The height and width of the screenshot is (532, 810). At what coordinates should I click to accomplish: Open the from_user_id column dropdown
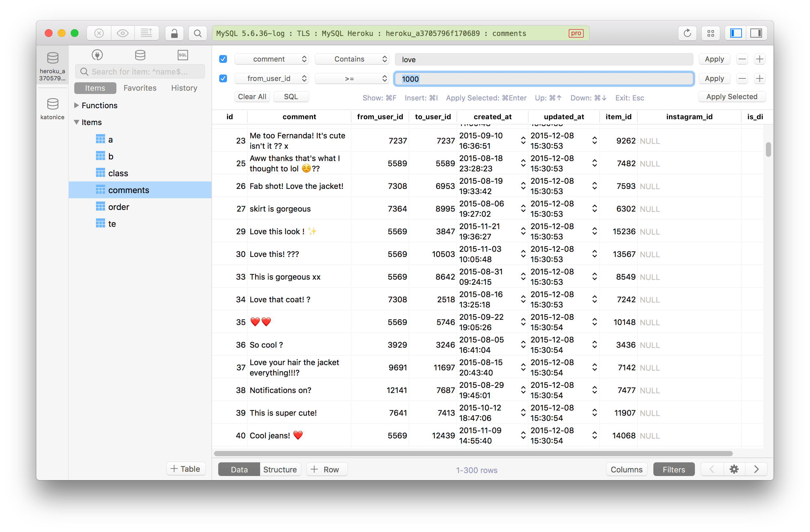[x=272, y=79]
